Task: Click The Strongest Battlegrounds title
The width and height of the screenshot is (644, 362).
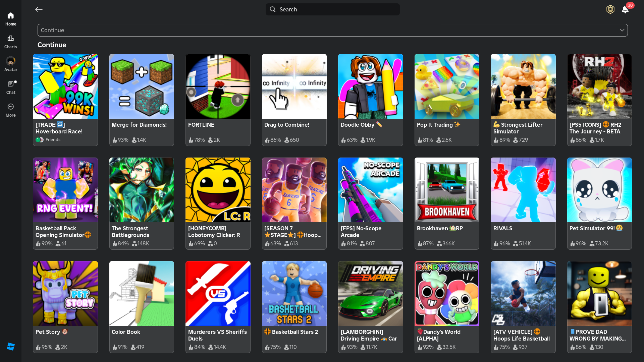Action: point(130,232)
